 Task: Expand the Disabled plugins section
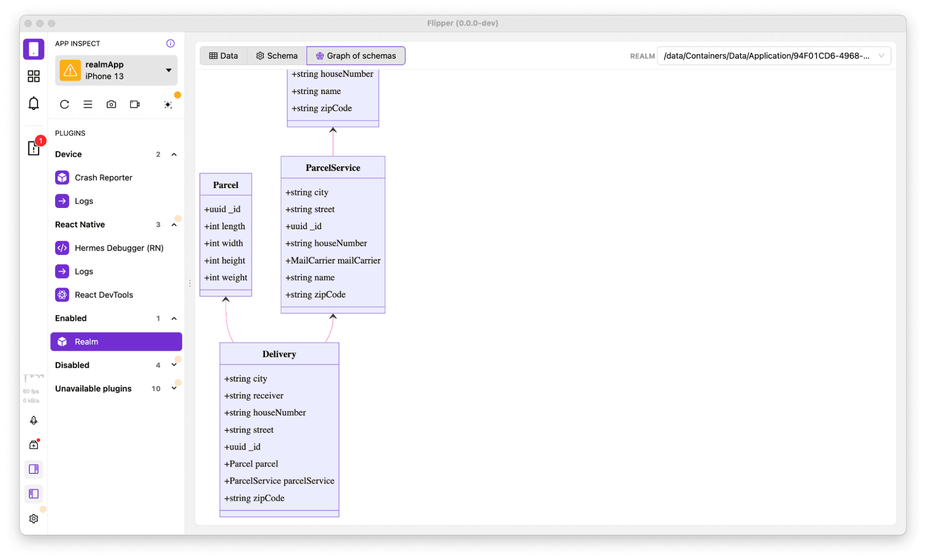point(174,365)
